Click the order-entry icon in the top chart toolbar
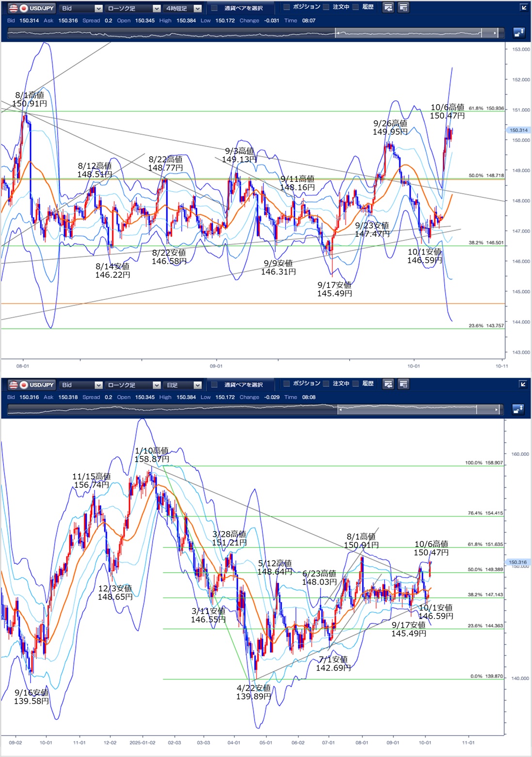532x757 pixels. (388, 8)
